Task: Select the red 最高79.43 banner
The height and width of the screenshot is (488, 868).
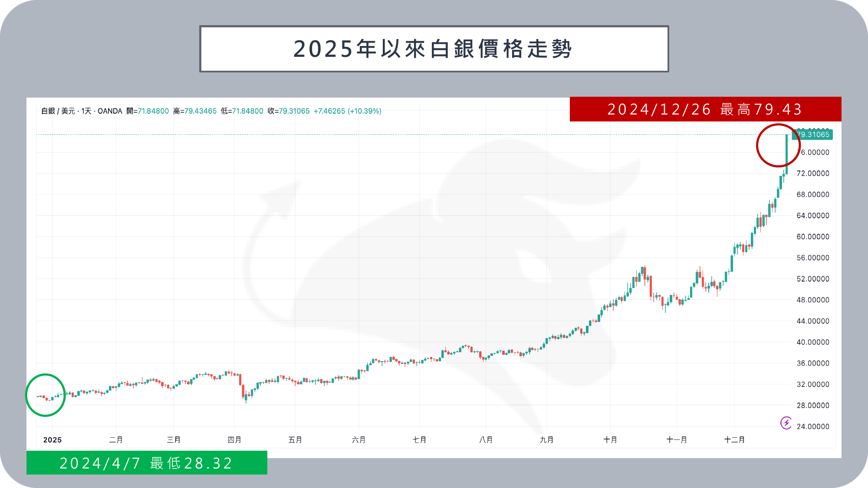Action: coord(705,109)
